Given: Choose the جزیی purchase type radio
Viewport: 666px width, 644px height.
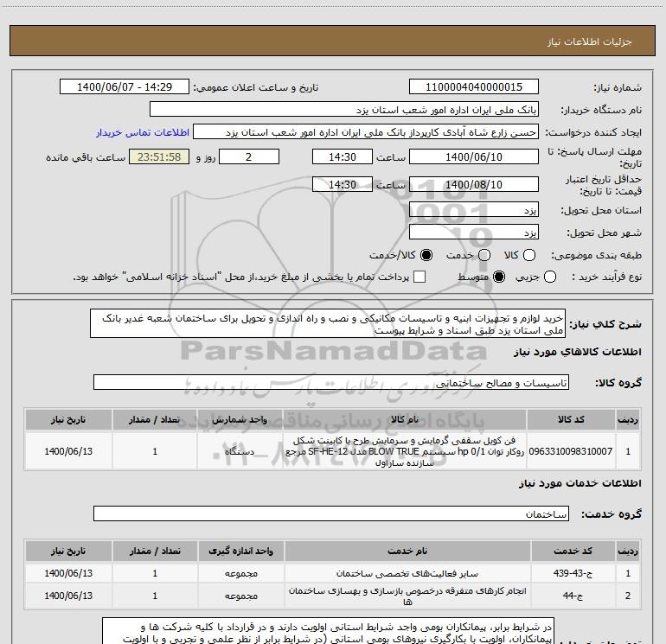Looking at the screenshot, I should 549,277.
